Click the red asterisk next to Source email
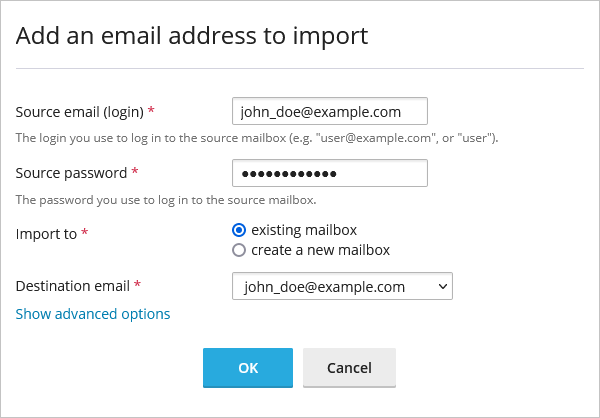 pos(151,111)
